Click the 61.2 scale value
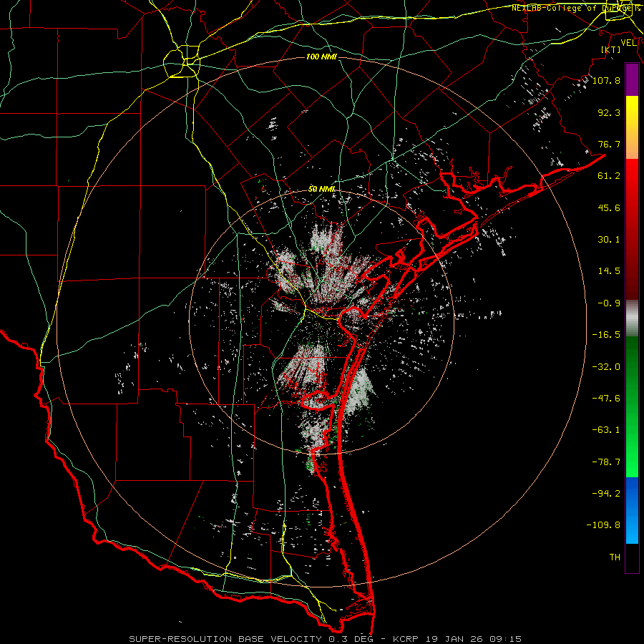This screenshot has width=644, height=644. pyautogui.click(x=609, y=176)
